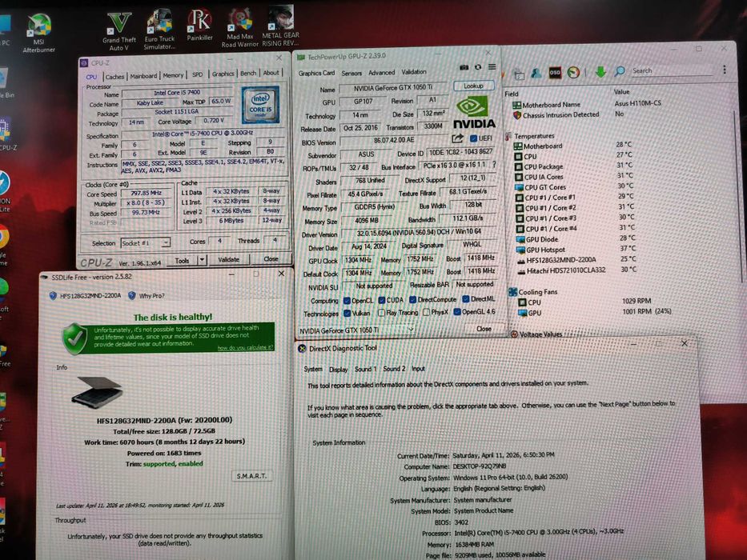The height and width of the screenshot is (560, 747).
Task: Toggle the DirectCompute checkbox
Action: tap(412, 299)
